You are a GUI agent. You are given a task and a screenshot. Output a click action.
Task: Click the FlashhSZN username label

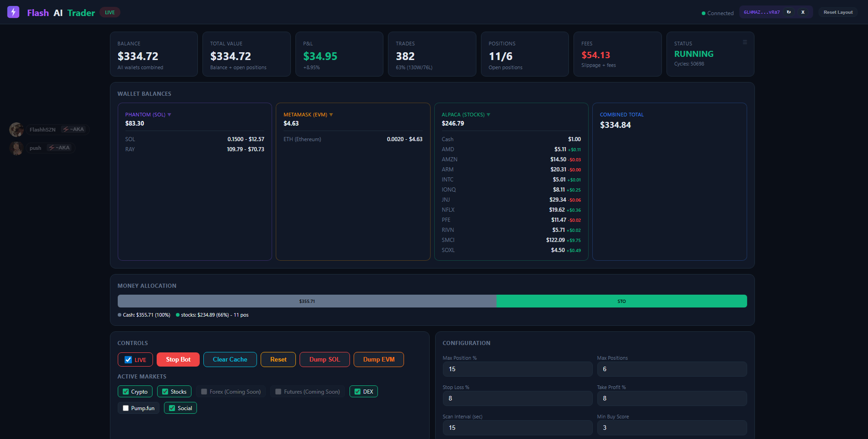pos(43,130)
